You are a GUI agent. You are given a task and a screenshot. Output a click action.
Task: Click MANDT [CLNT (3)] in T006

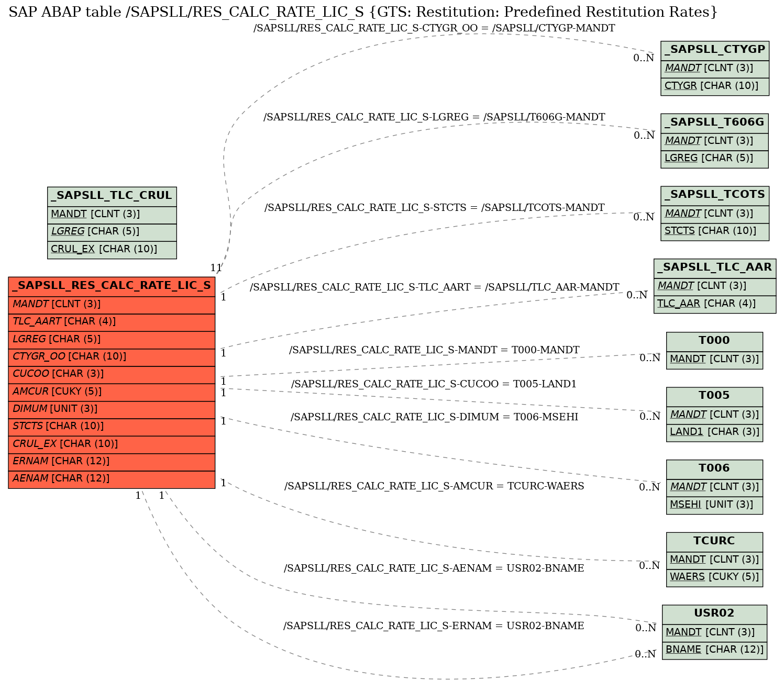[x=714, y=487]
